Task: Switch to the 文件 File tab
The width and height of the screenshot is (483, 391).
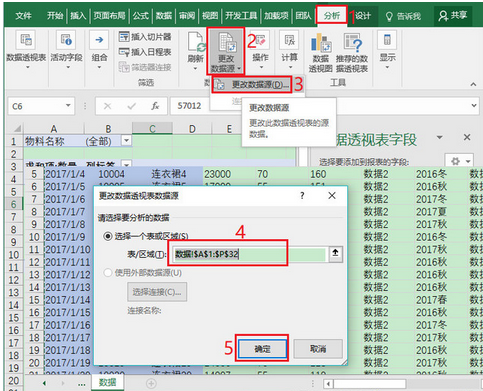Action: (23, 16)
